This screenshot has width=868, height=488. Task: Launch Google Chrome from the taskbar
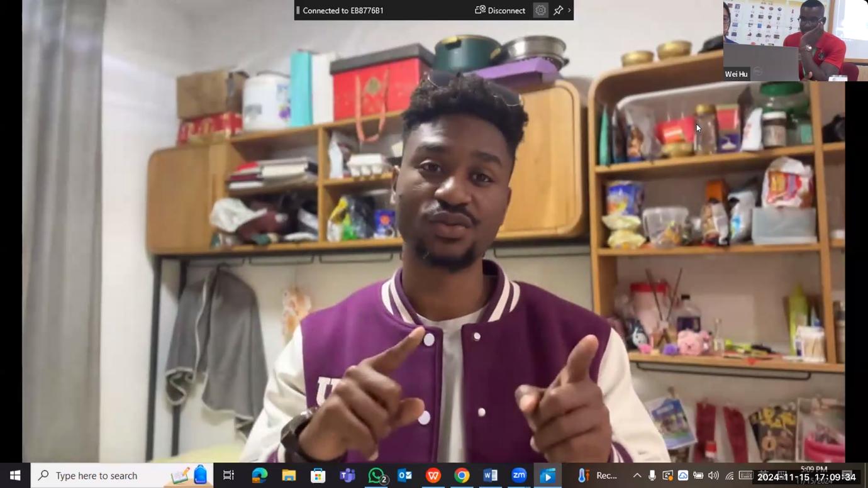(x=462, y=475)
